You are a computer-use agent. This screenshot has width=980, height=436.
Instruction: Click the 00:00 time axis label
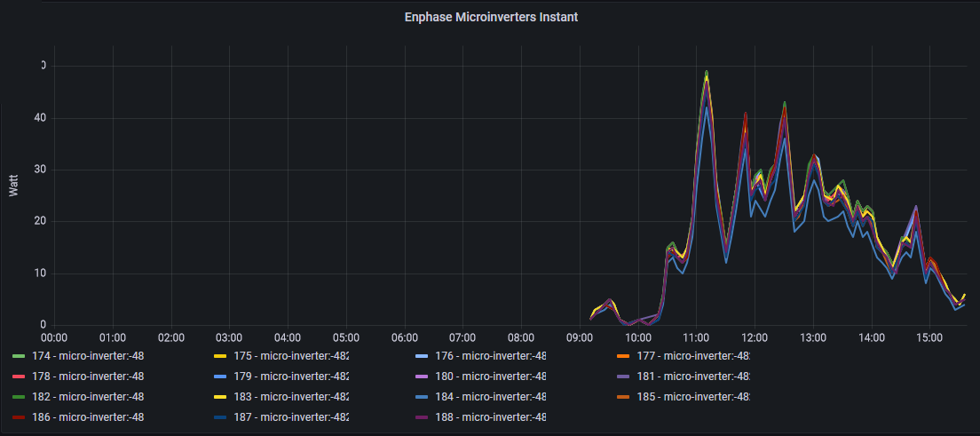click(54, 337)
